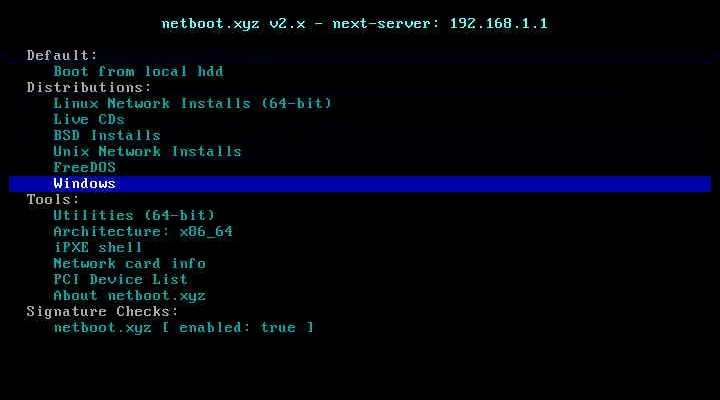View the PCI Device List
The height and width of the screenshot is (400, 720).
tap(120, 280)
